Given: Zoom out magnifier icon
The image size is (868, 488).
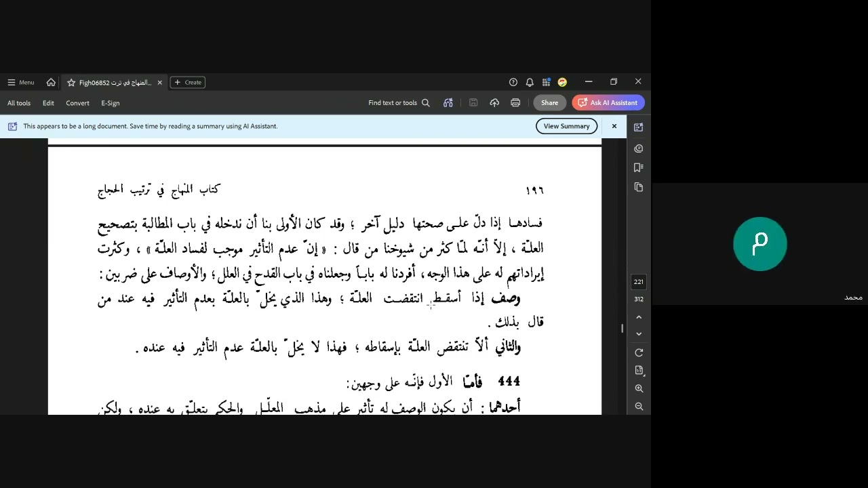Looking at the screenshot, I should tap(639, 407).
